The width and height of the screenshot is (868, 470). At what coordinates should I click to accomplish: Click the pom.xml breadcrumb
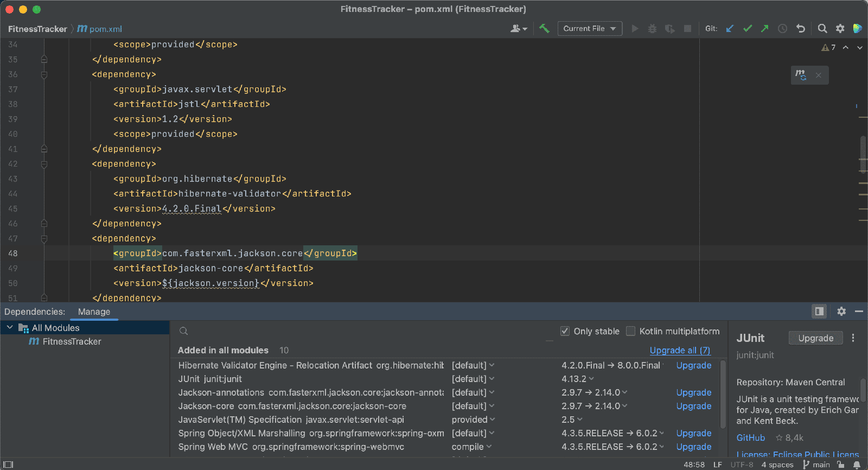[x=100, y=29]
